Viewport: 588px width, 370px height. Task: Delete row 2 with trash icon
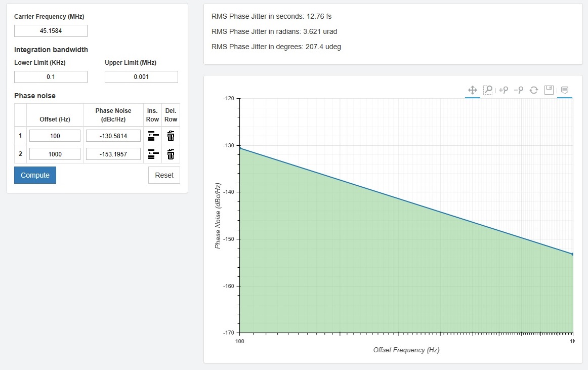[171, 154]
